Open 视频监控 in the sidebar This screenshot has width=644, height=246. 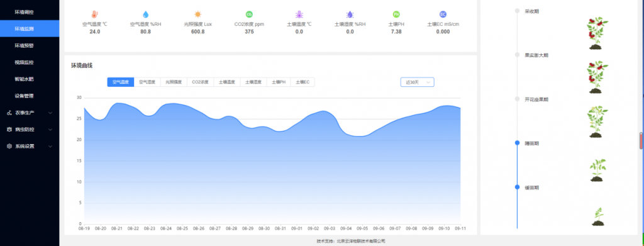click(x=30, y=62)
